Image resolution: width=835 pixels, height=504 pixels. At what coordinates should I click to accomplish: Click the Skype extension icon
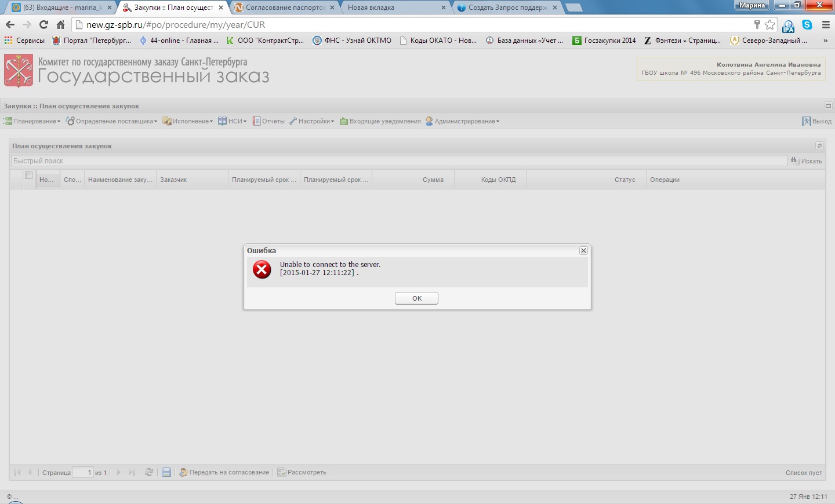[807, 24]
